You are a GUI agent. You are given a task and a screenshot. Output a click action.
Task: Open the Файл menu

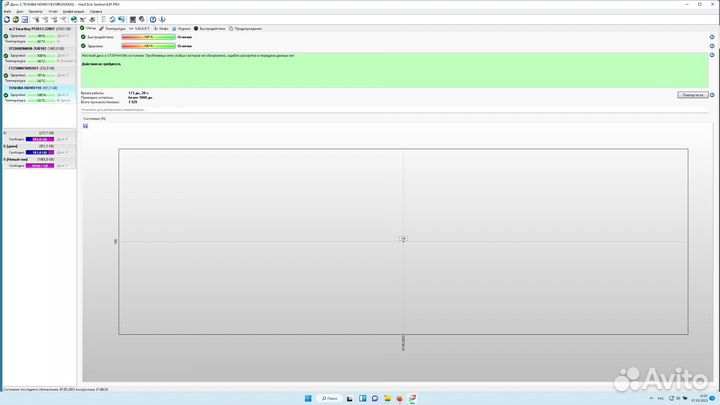point(8,11)
